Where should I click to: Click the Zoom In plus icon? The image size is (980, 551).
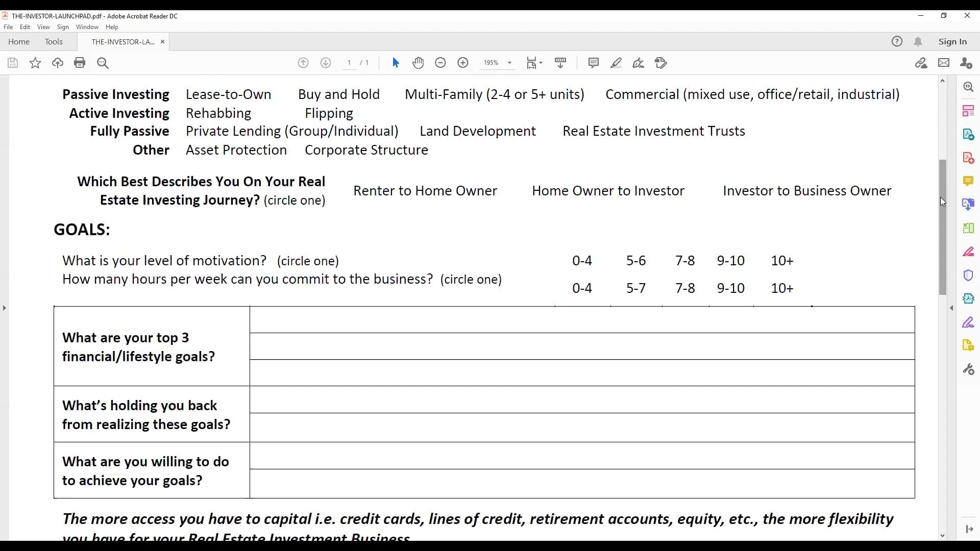(x=463, y=63)
